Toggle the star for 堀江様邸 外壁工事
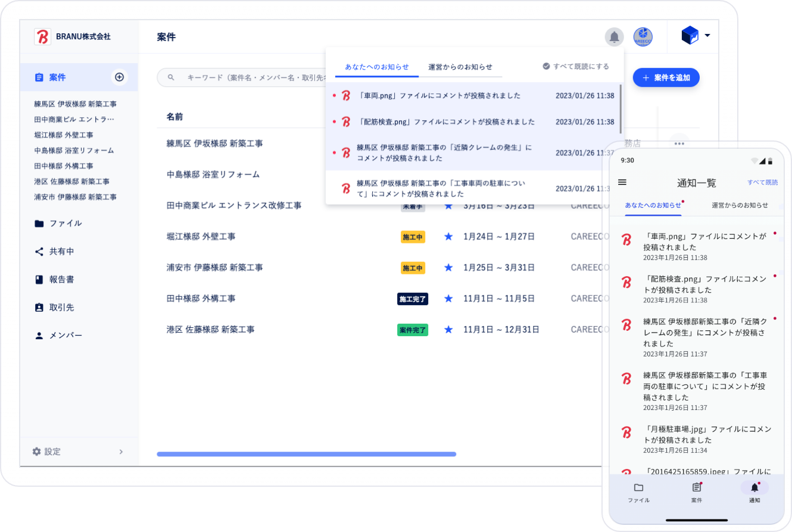The width and height of the screenshot is (792, 532). 448,236
